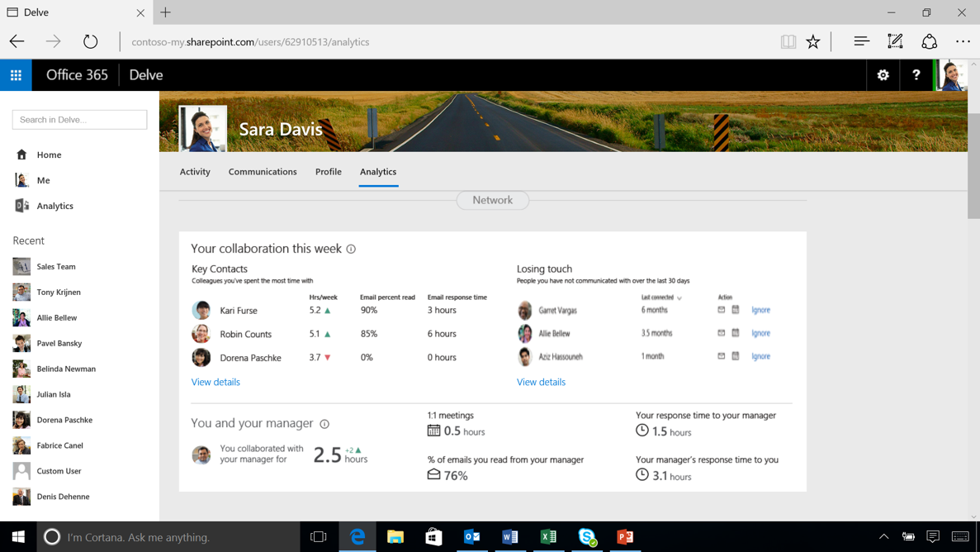This screenshot has width=980, height=552.
Task: Open Edge's Make a Web Note tool
Action: [895, 40]
